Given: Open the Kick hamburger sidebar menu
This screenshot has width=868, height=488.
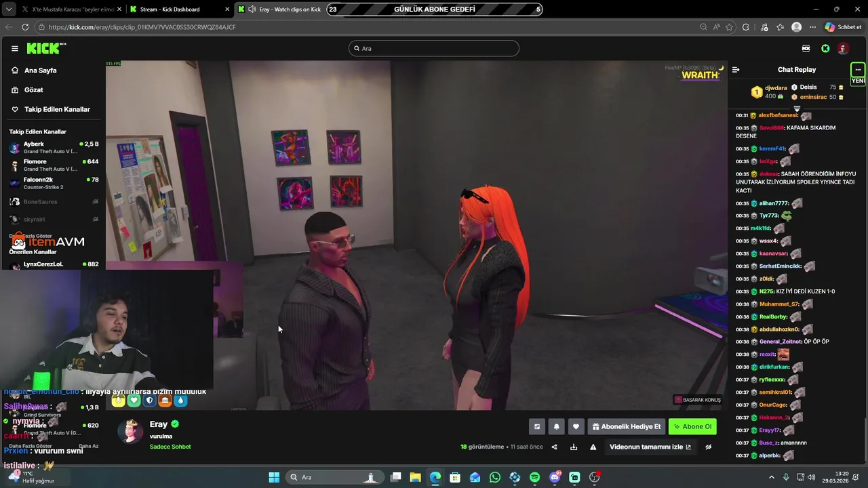Looking at the screenshot, I should (14, 49).
